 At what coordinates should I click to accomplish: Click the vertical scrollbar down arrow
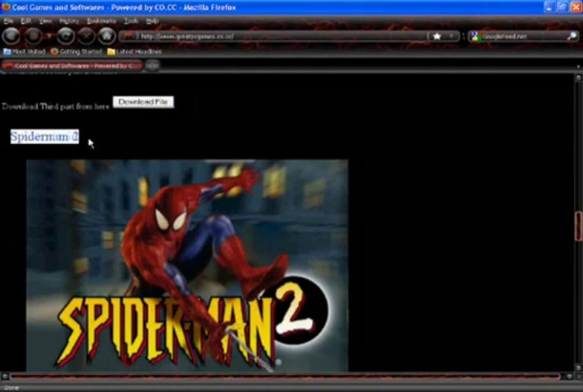578,368
